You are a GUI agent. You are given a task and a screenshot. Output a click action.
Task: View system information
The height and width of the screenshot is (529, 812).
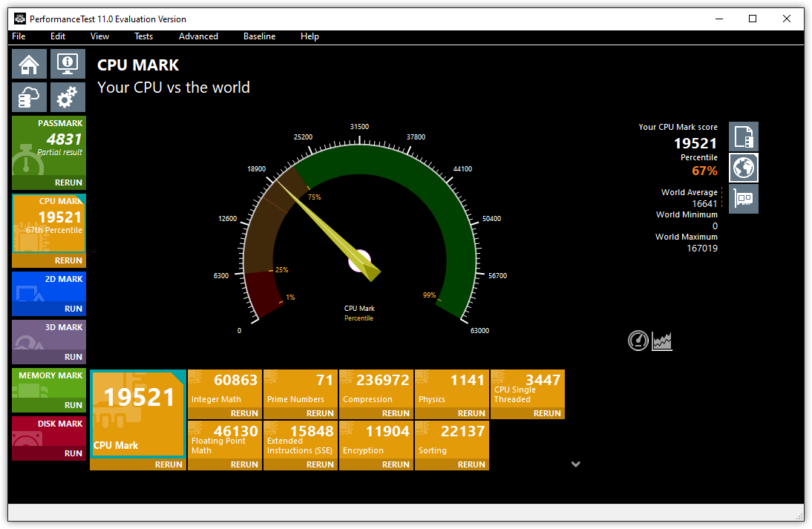point(68,64)
